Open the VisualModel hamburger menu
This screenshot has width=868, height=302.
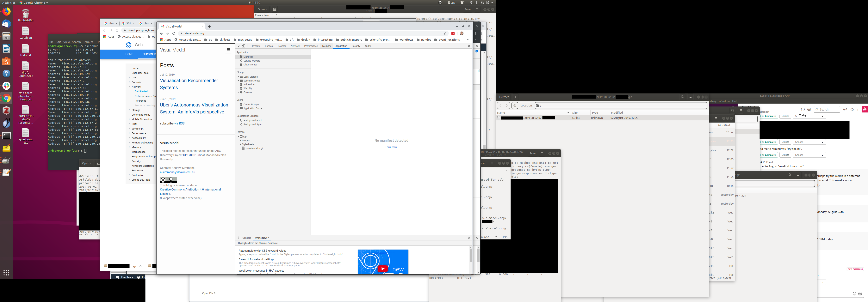228,50
